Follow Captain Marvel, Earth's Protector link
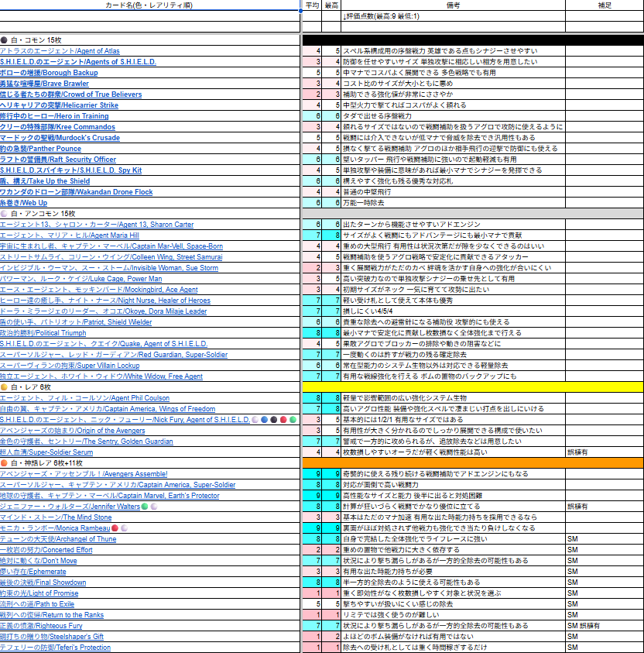The width and height of the screenshot is (644, 653). pyautogui.click(x=109, y=495)
